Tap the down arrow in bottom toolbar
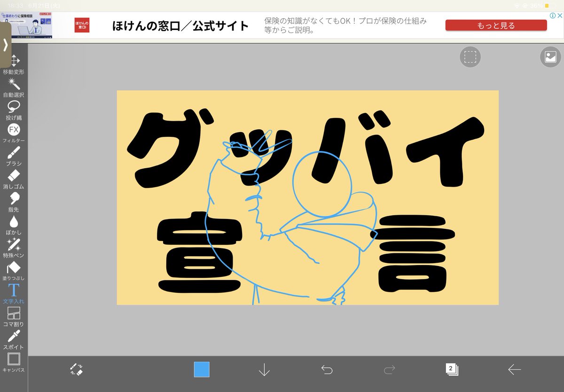564x392 pixels. coord(264,370)
